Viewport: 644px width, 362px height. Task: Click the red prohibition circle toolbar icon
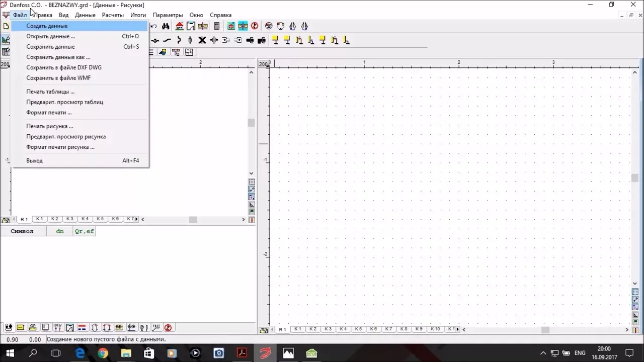pos(254,26)
